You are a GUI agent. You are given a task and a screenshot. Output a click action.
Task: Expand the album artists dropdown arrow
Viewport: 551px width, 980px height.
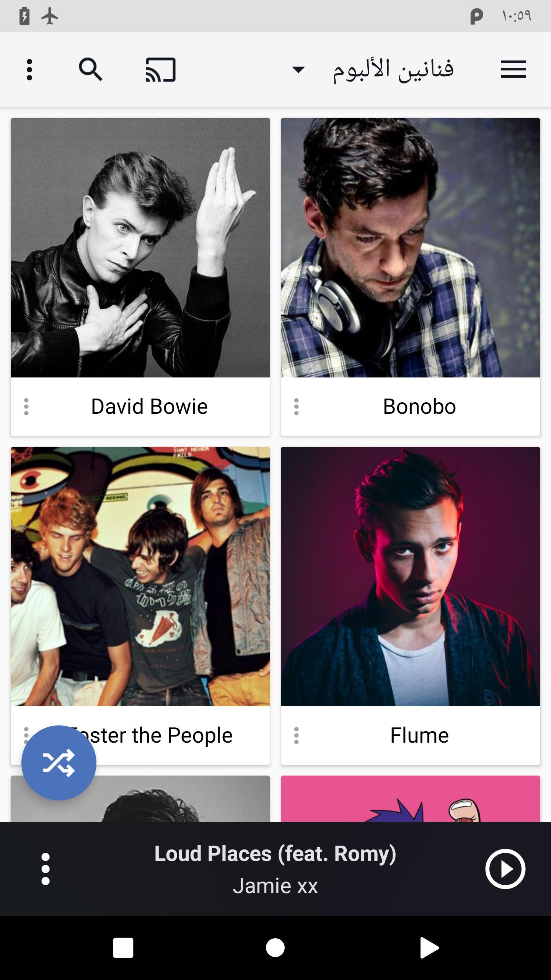pos(298,70)
